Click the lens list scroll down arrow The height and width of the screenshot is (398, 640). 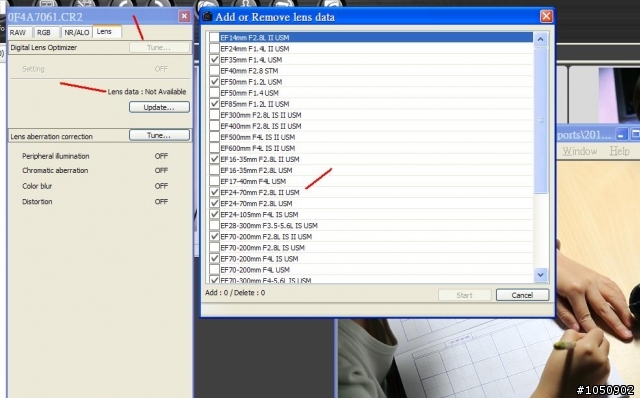tap(540, 275)
